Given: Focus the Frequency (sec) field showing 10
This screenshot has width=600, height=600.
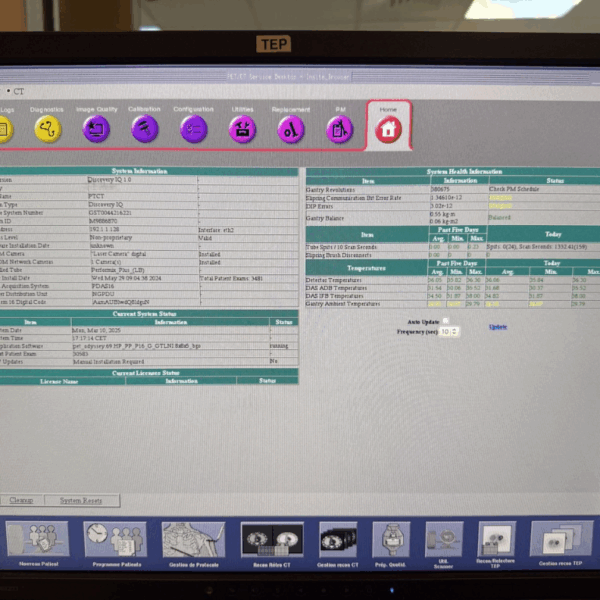Looking at the screenshot, I should (445, 331).
